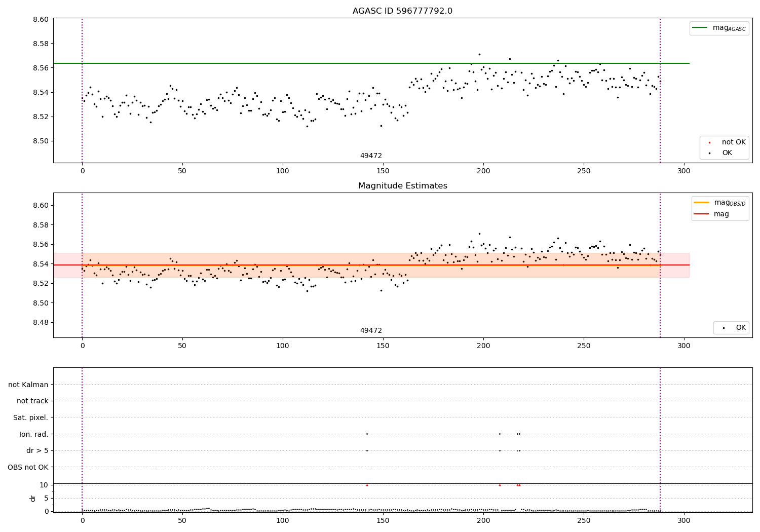Click the x-axis tick "300" beneath the dr plot
The height and width of the screenshot is (532, 760).
[684, 520]
